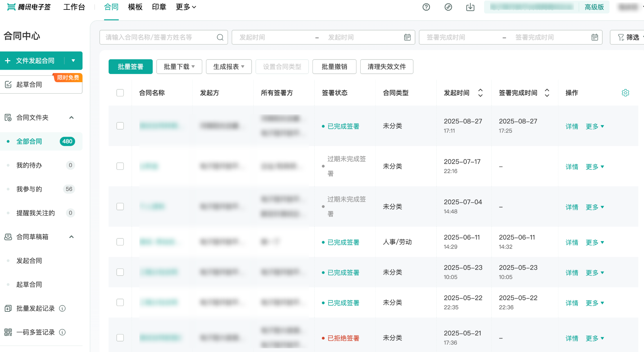Open 详情 for the 已拒绝签署 contract

pyautogui.click(x=572, y=338)
